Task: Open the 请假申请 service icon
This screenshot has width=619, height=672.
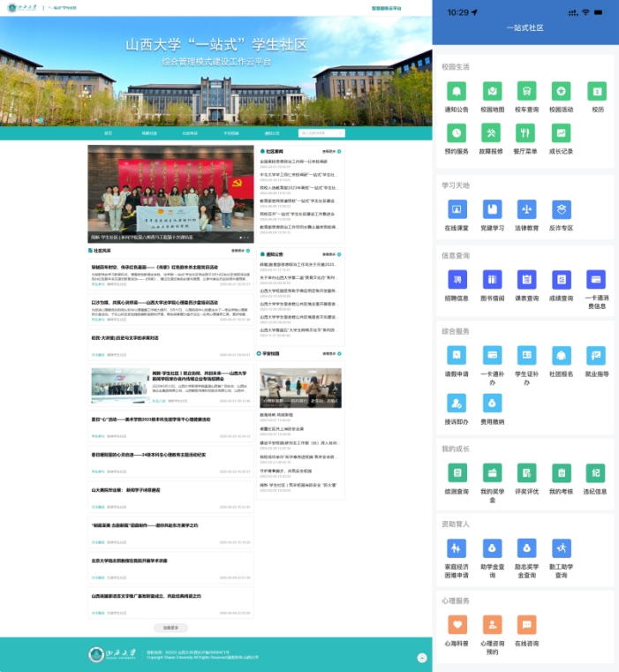Action: pyautogui.click(x=457, y=355)
